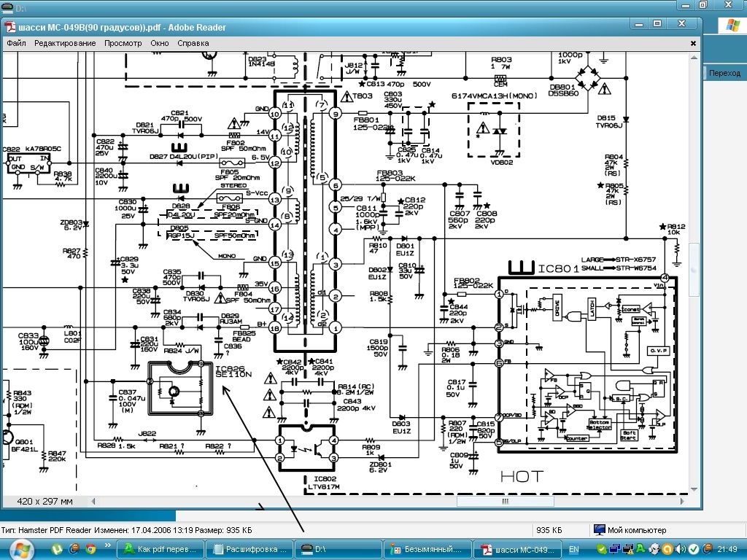Switch to шасси MC-049 taskbar button
747x560 pixels.
point(517,550)
